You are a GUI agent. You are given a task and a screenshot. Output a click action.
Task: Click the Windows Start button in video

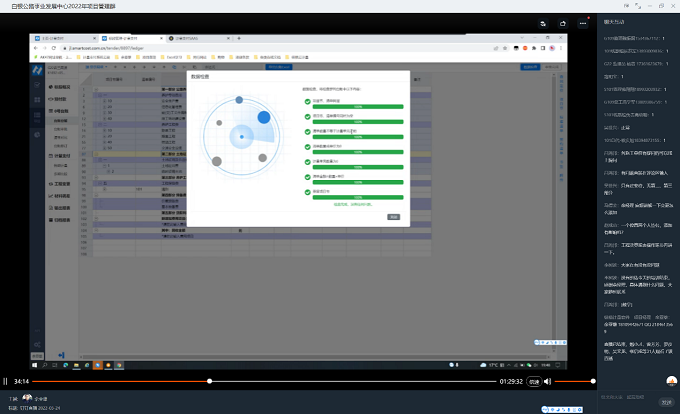coord(33,366)
